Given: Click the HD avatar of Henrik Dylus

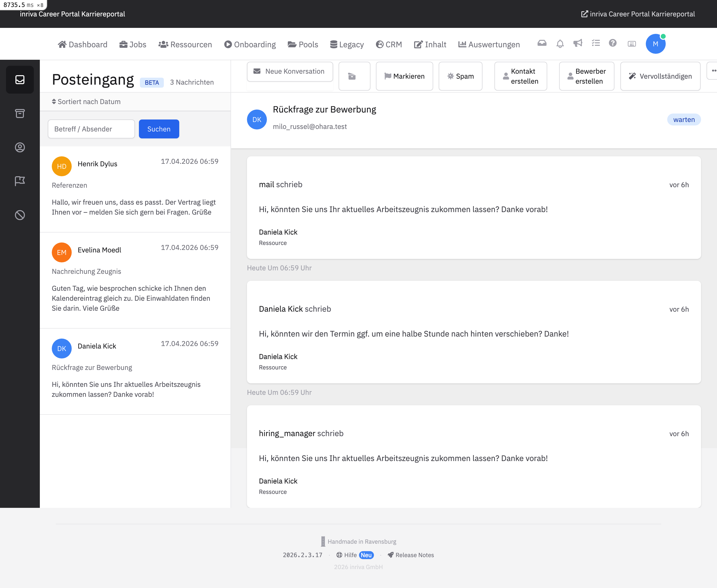Looking at the screenshot, I should 62,166.
